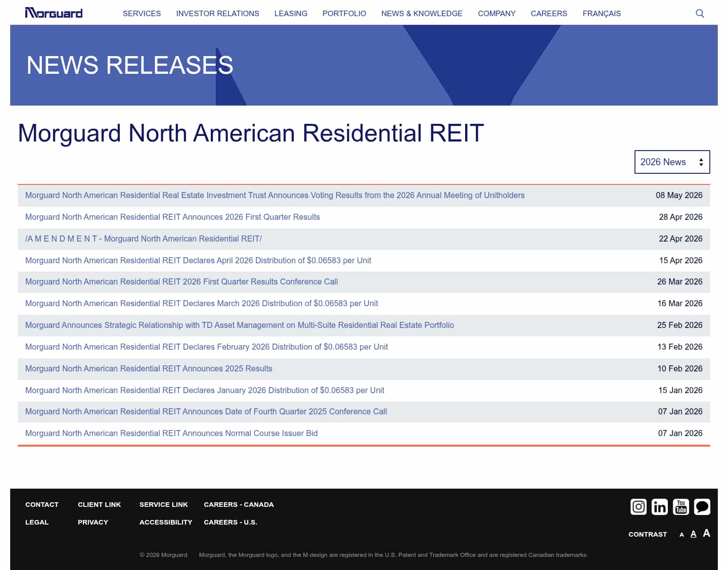The width and height of the screenshot is (728, 570).
Task: Click the NEWS RELEASES banner heading
Action: click(x=130, y=65)
